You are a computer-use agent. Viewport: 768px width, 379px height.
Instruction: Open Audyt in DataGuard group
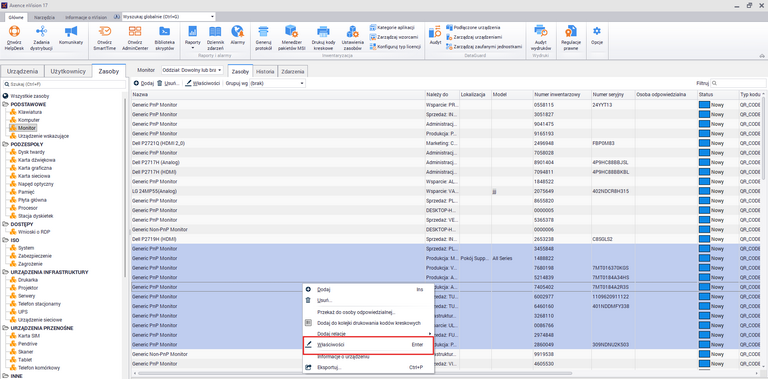[x=435, y=35]
